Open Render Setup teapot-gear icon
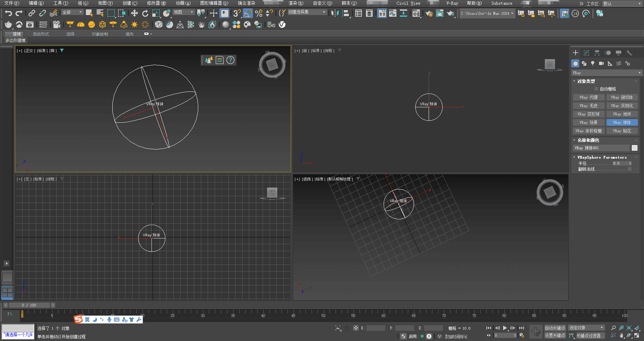644x341 pixels. 429,13
